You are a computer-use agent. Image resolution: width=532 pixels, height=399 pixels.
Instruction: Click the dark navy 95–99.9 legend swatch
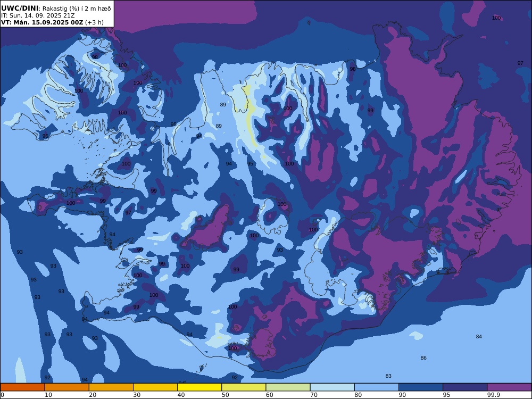pyautogui.click(x=465, y=387)
